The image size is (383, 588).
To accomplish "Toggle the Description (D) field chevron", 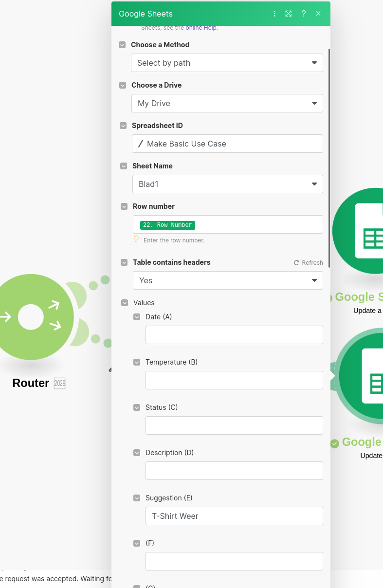I will coord(137,453).
